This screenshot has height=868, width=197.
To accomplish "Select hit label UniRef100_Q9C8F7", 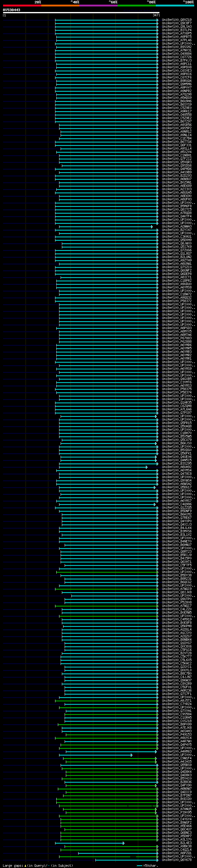I will tap(177, 23).
